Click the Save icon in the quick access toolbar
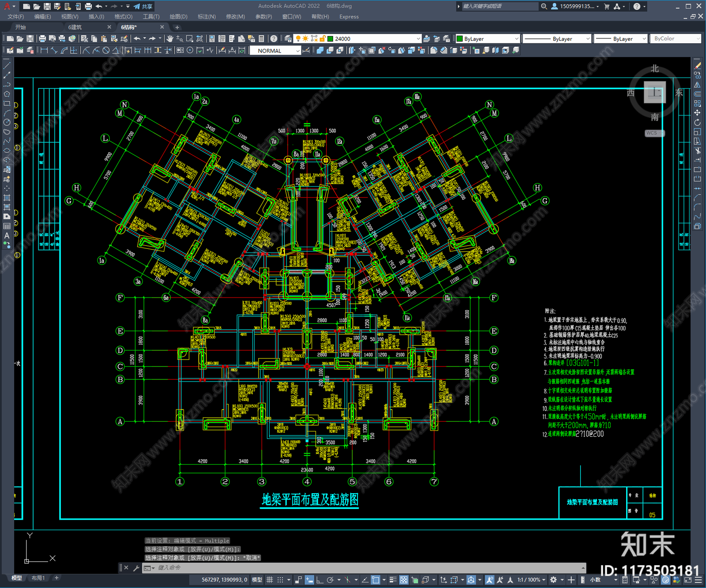 [47, 6]
